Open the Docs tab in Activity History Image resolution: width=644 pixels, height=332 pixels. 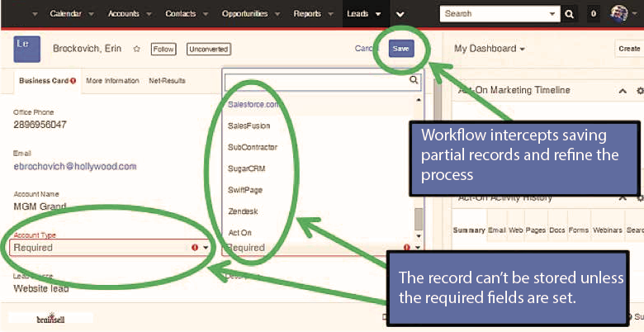coord(557,230)
